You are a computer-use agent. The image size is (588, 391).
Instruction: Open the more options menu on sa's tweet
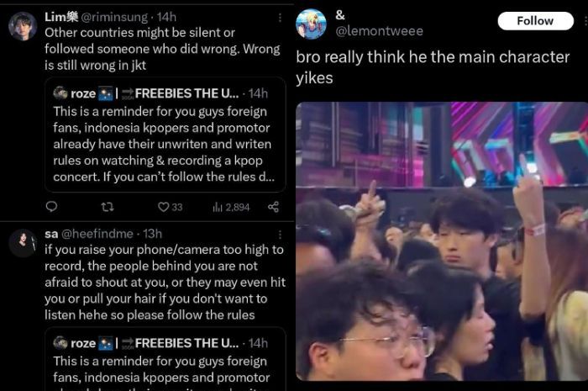tap(280, 235)
